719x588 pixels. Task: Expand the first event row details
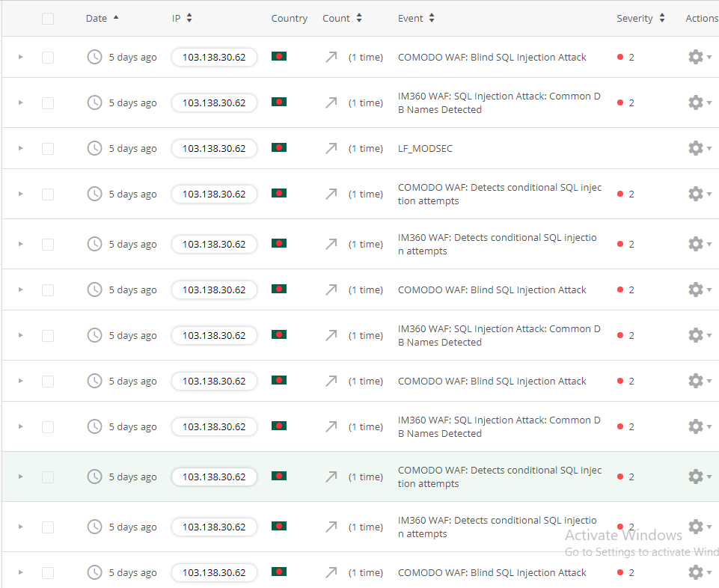coord(20,57)
